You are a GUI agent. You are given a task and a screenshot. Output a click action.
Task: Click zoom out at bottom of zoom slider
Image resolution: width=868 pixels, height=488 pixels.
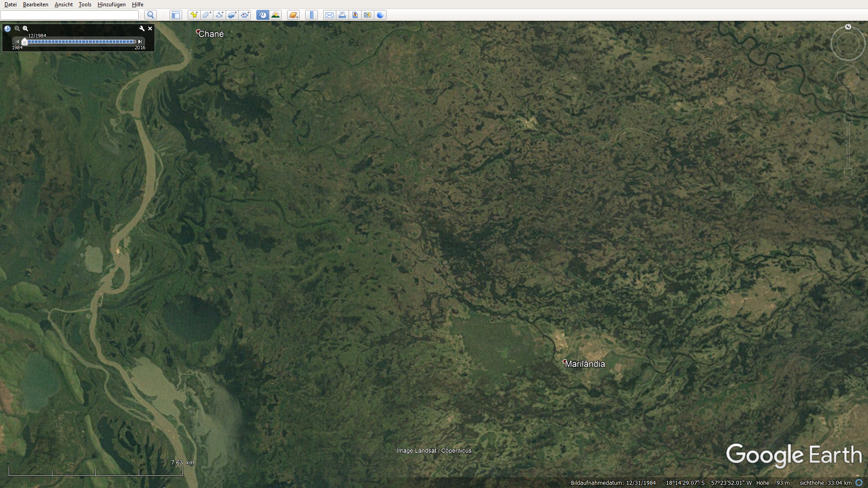tap(848, 173)
